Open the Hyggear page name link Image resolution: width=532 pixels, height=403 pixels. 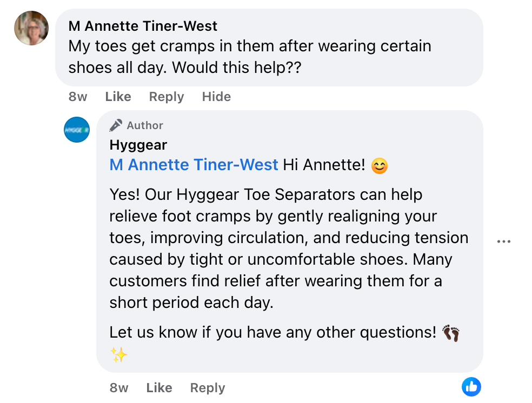click(x=138, y=145)
